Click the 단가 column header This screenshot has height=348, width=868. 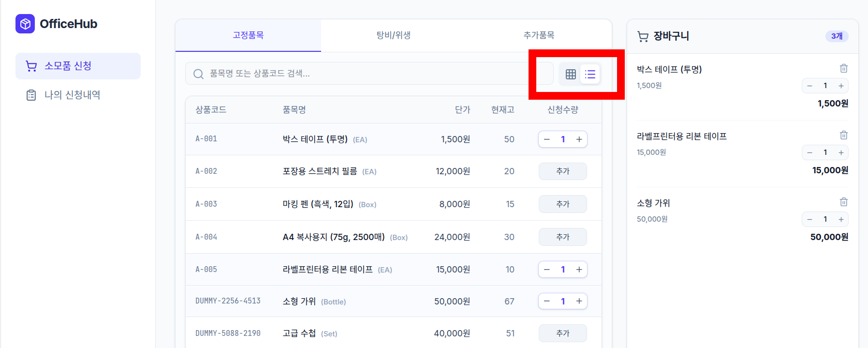click(462, 110)
